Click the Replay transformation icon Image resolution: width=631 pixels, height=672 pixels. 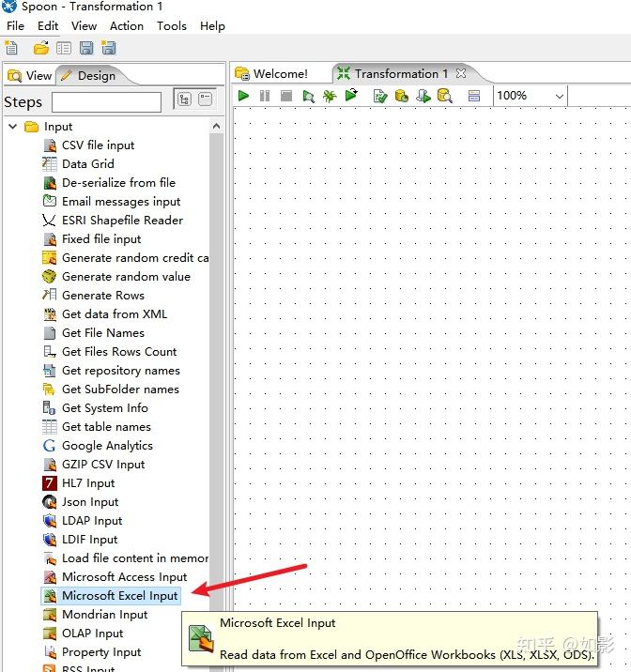[x=351, y=95]
